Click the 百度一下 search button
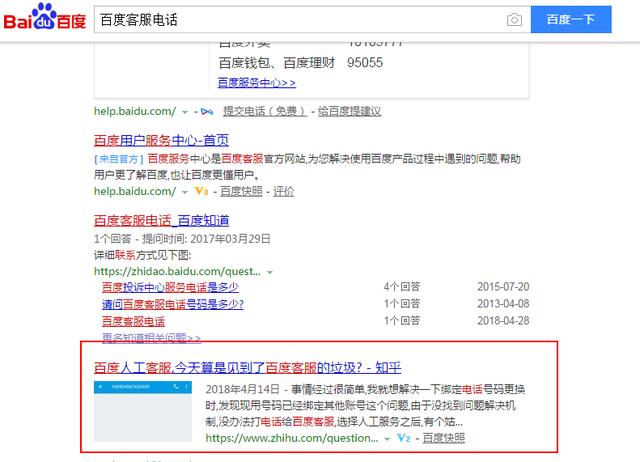 click(x=571, y=20)
